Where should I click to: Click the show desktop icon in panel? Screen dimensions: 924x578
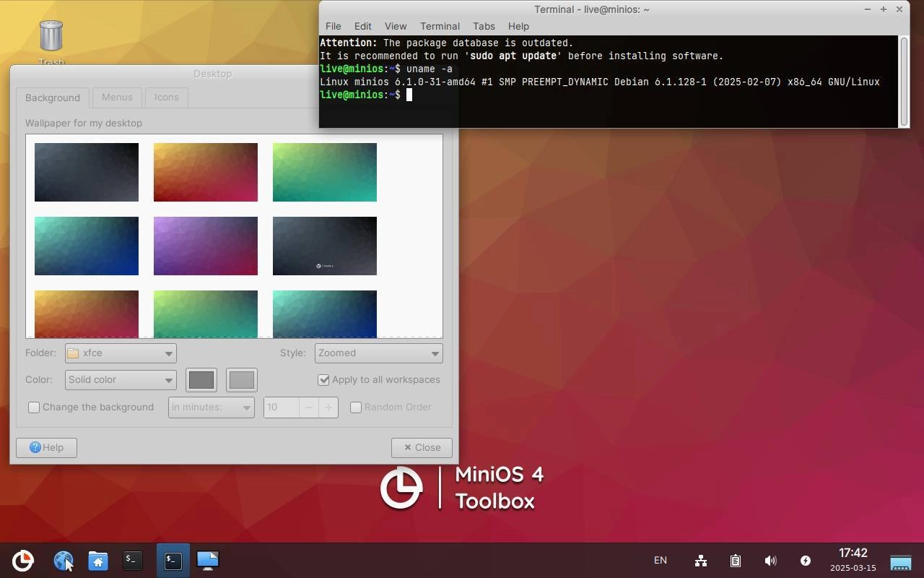pos(901,561)
